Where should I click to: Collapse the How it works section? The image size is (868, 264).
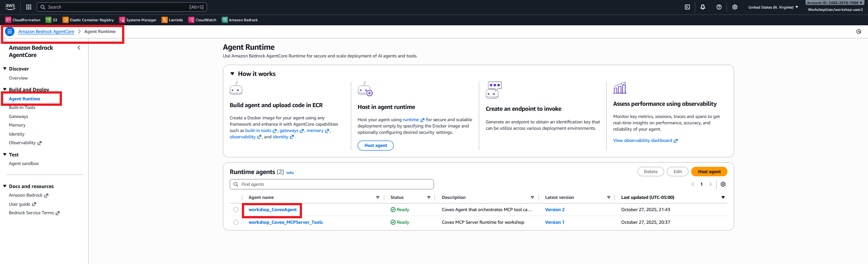pyautogui.click(x=232, y=74)
